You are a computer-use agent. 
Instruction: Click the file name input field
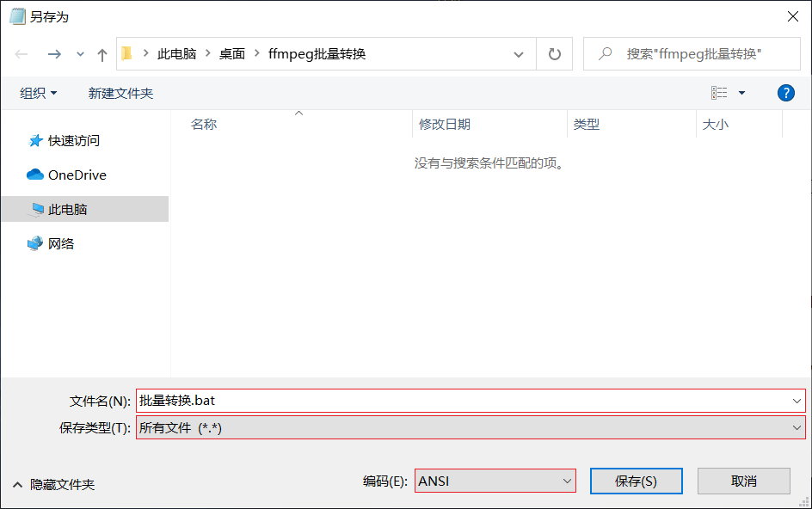pyautogui.click(x=464, y=401)
